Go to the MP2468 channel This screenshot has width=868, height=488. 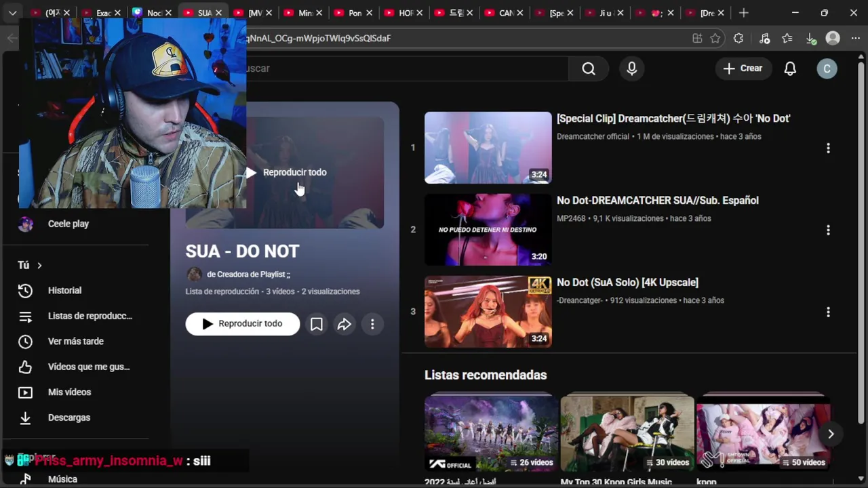coord(572,218)
